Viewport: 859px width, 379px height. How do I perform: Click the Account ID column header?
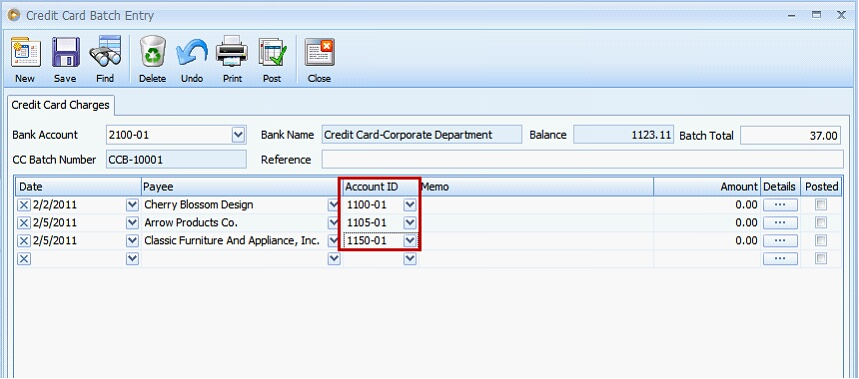coord(381,187)
